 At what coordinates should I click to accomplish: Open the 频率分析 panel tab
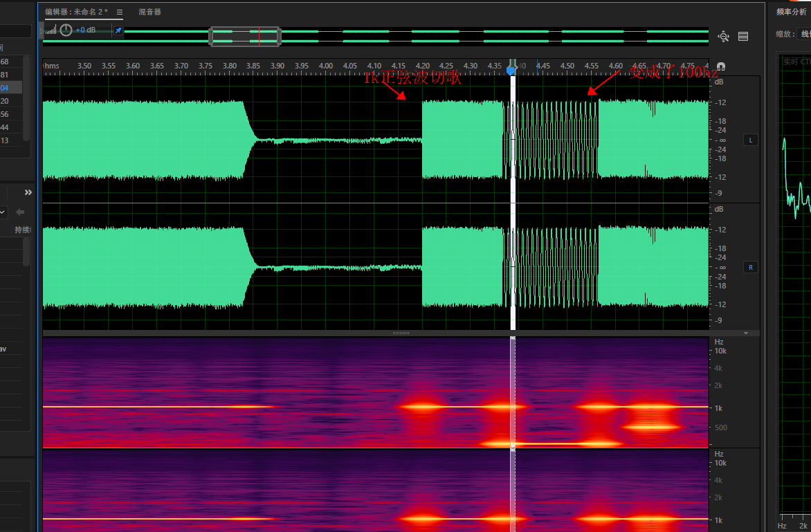click(x=791, y=12)
